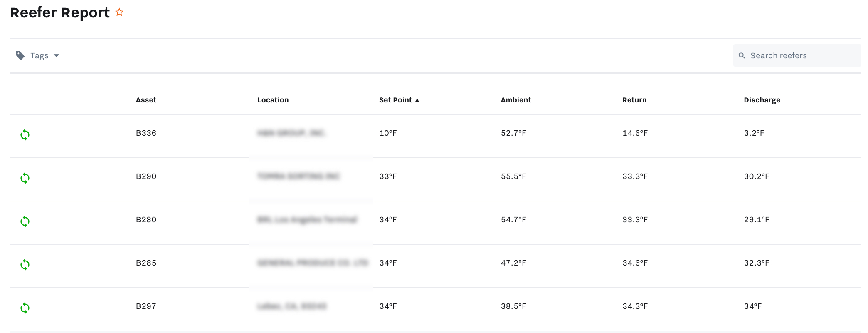Image resolution: width=868 pixels, height=333 pixels.
Task: Select the B280 asset row
Action: (x=146, y=220)
